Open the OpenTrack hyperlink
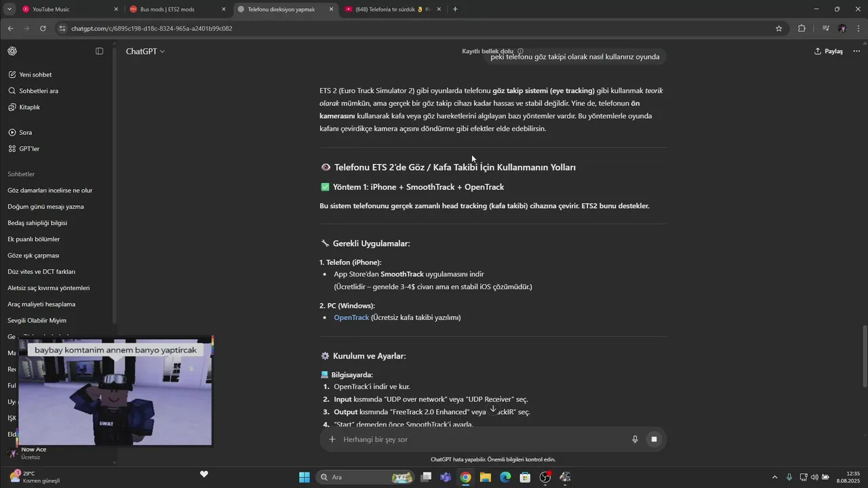Screen dimensions: 868x488 [x=351, y=317]
